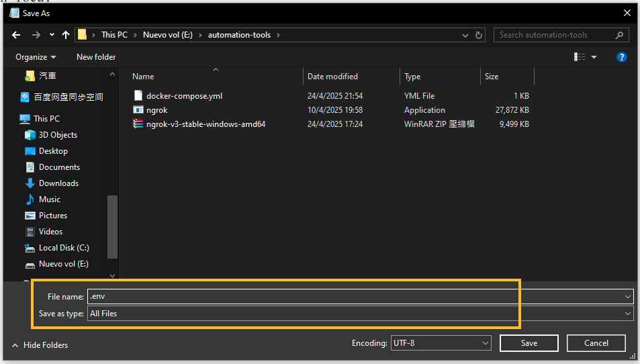This screenshot has height=364, width=640.
Task: Click New folder in the toolbar
Action: [x=96, y=57]
